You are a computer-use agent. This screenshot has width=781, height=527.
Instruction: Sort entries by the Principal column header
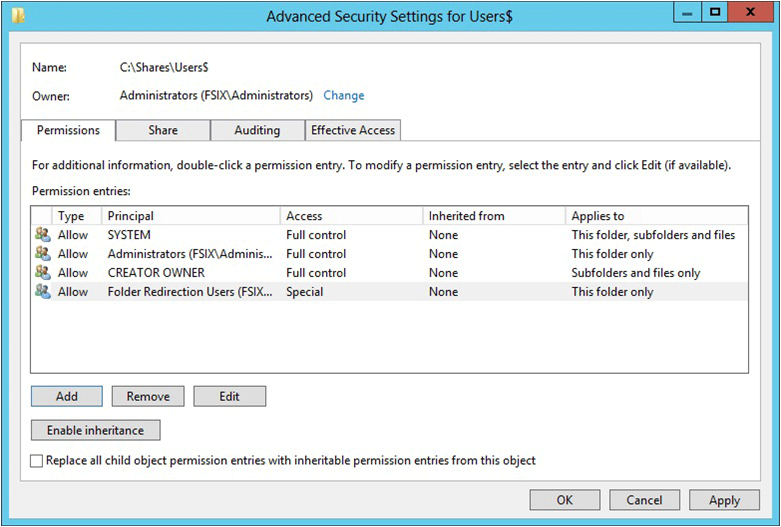191,216
